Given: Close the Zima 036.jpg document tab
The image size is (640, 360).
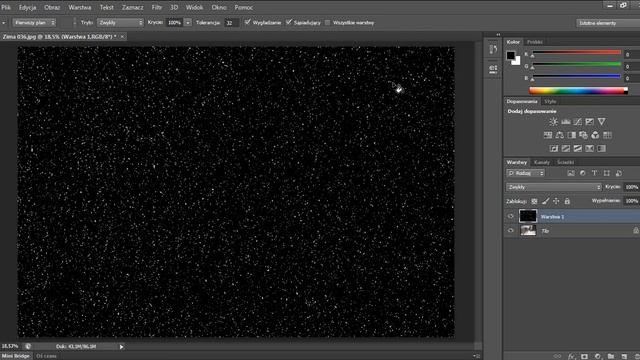Looking at the screenshot, I should [x=122, y=37].
